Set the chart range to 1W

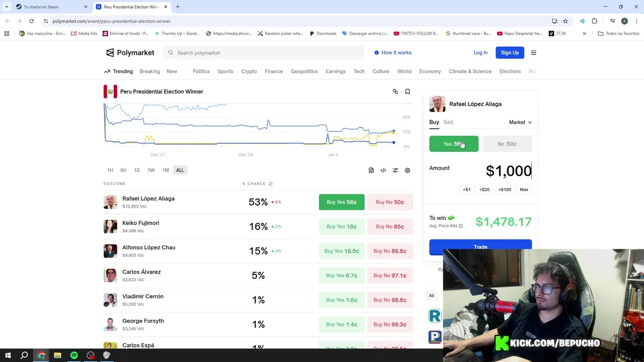point(151,170)
